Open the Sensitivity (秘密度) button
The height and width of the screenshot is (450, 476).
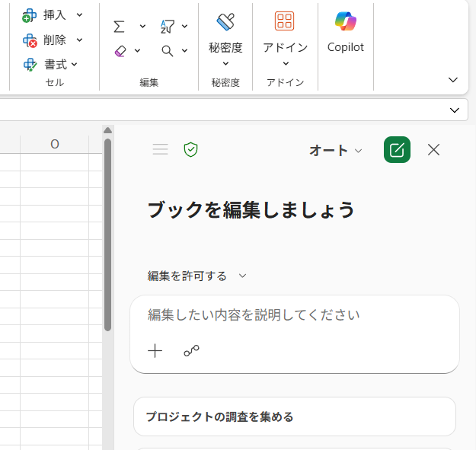point(225,38)
